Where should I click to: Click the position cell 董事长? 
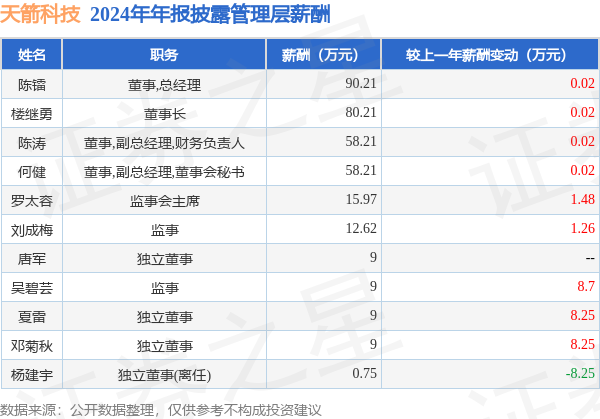click(x=165, y=114)
